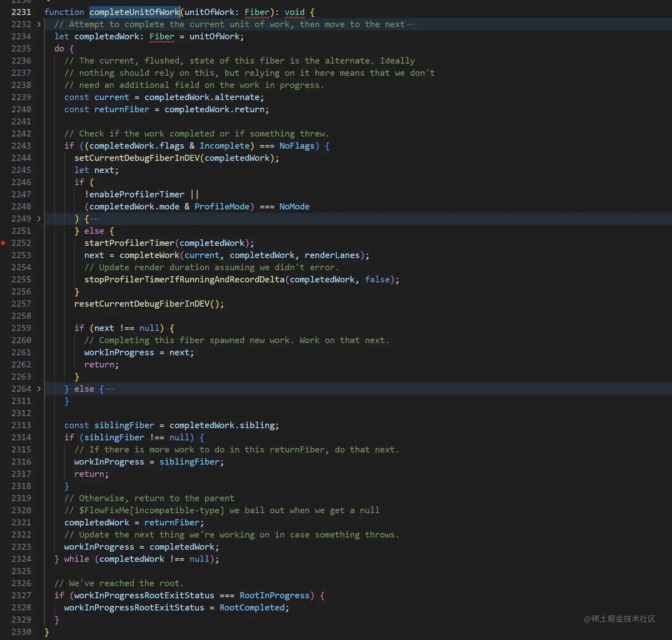Screen dimensions: 672x640
Task: Click the ellipsis ending the line 2232 comment
Action: [x=411, y=24]
